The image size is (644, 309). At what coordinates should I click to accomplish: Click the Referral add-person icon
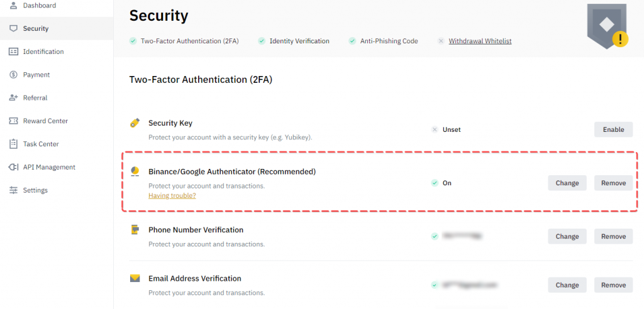coord(14,98)
